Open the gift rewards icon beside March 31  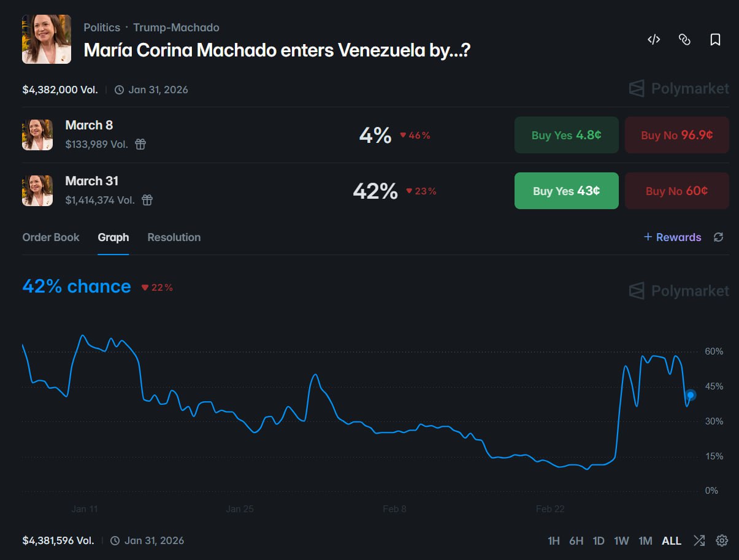[x=147, y=200]
